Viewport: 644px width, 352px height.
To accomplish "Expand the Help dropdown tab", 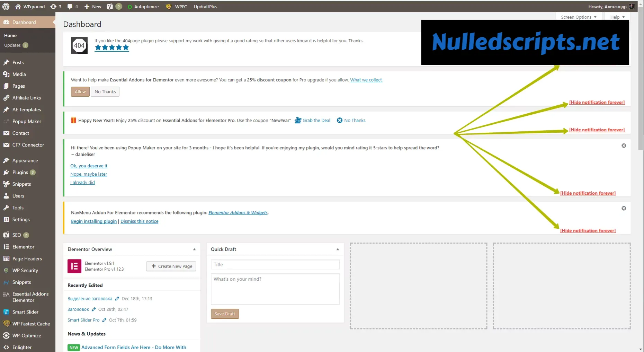I will coord(617,17).
